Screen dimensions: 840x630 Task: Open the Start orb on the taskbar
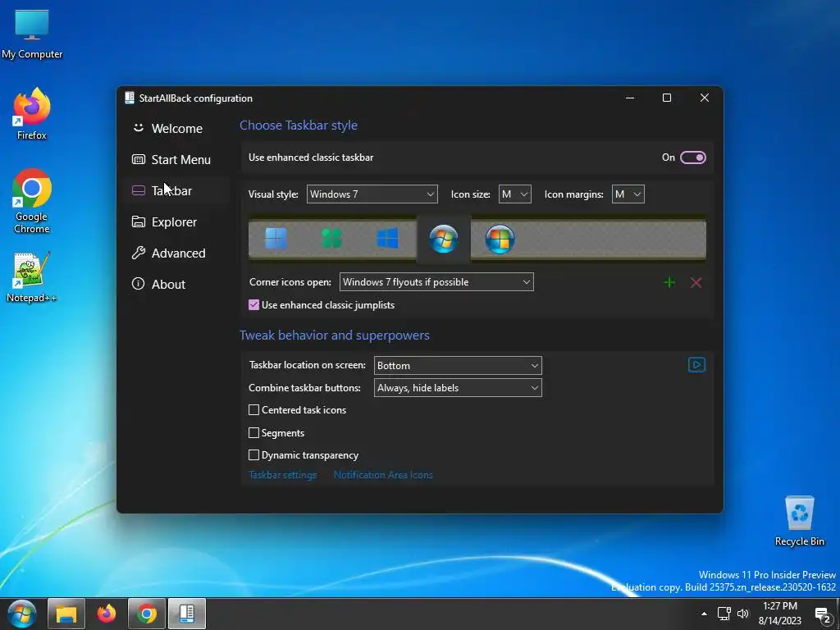[21, 614]
